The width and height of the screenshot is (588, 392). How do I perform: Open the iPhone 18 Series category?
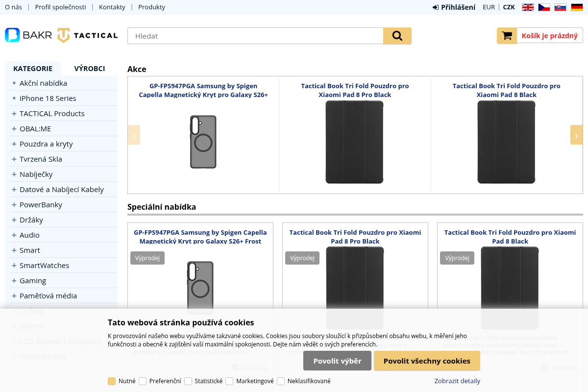(x=48, y=98)
